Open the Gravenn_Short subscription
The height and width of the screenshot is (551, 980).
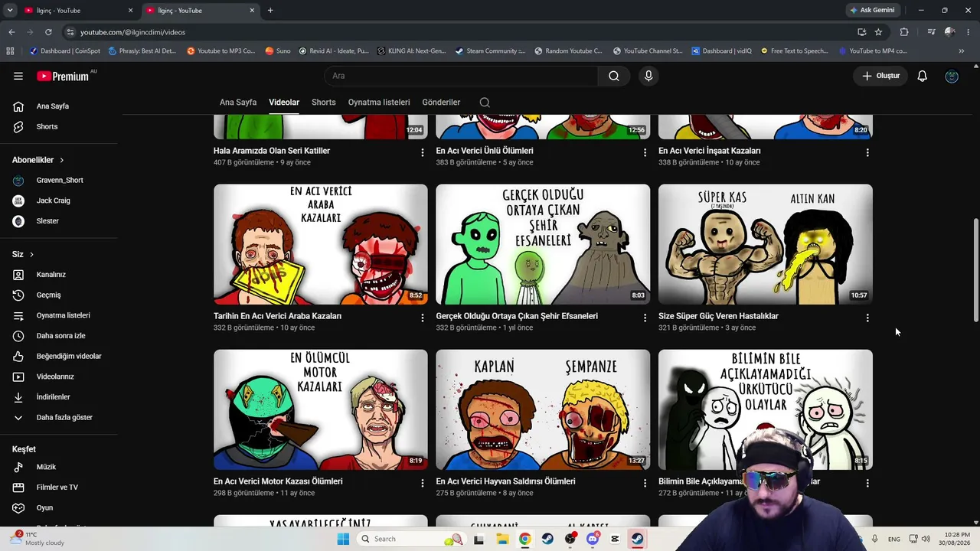[61, 181]
